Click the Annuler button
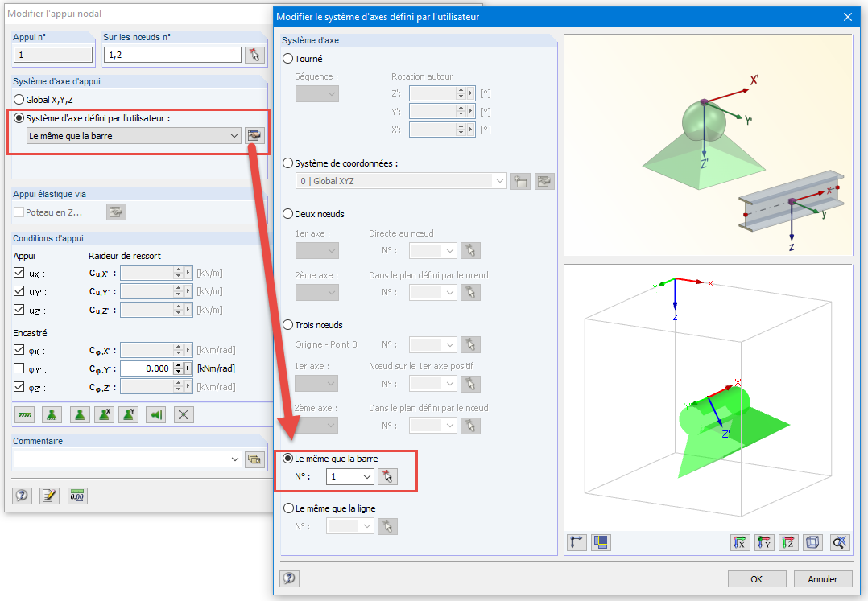This screenshot has width=868, height=601. click(823, 579)
